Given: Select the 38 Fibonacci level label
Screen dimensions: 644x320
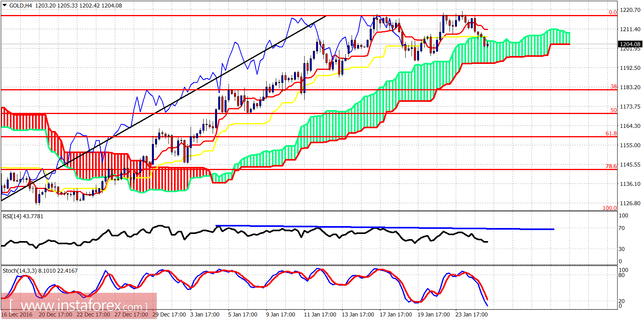Looking at the screenshot, I should coord(614,86).
